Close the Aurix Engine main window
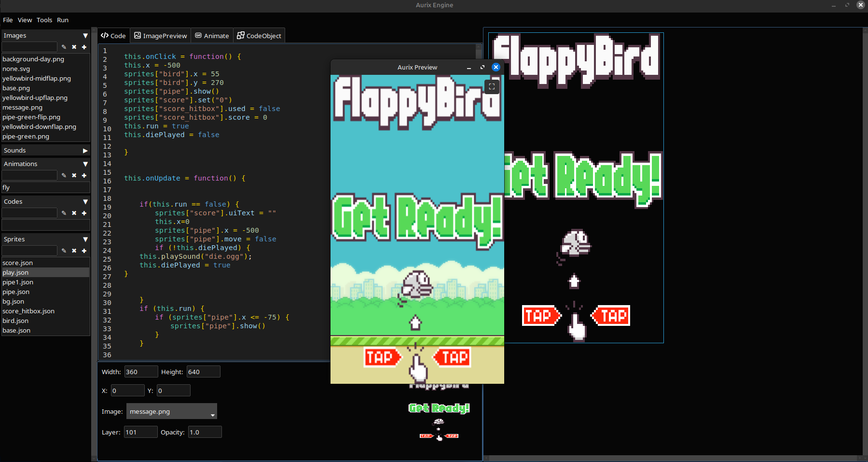Image resolution: width=868 pixels, height=462 pixels. coord(860,5)
